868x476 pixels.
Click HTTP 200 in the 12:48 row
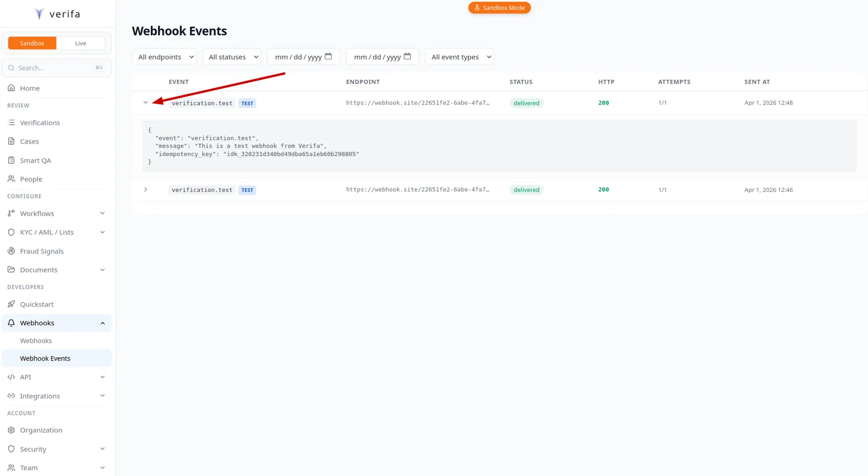click(x=603, y=102)
